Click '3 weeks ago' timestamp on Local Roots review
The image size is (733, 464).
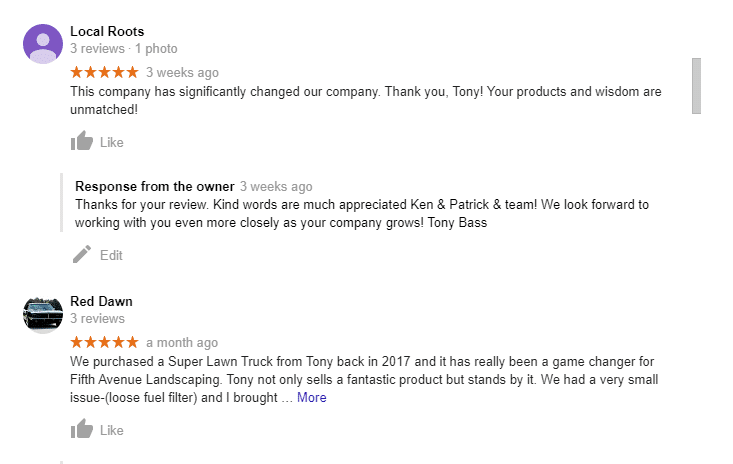(x=182, y=72)
